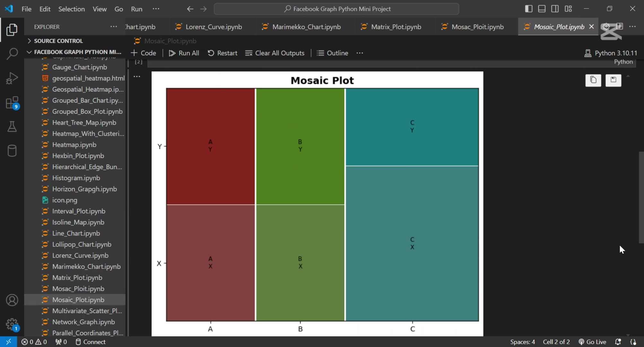The width and height of the screenshot is (644, 347).
Task: Toggle the primary sidebar visibility
Action: coord(528,9)
